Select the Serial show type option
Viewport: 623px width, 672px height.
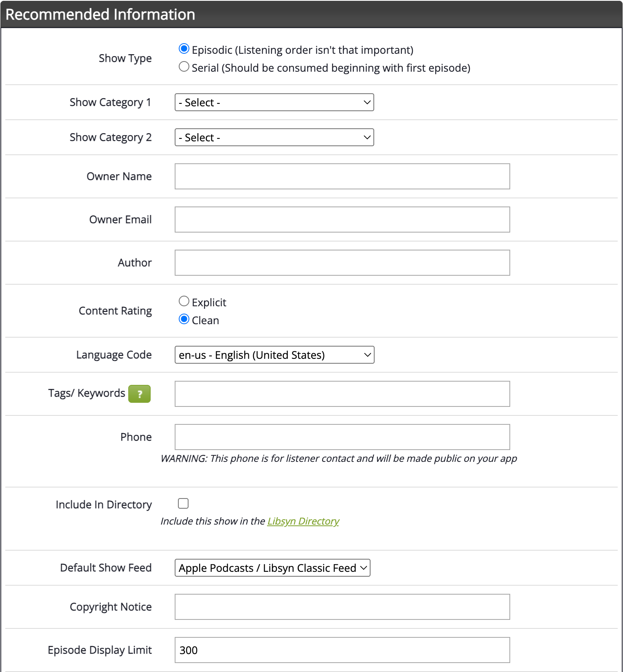click(184, 67)
